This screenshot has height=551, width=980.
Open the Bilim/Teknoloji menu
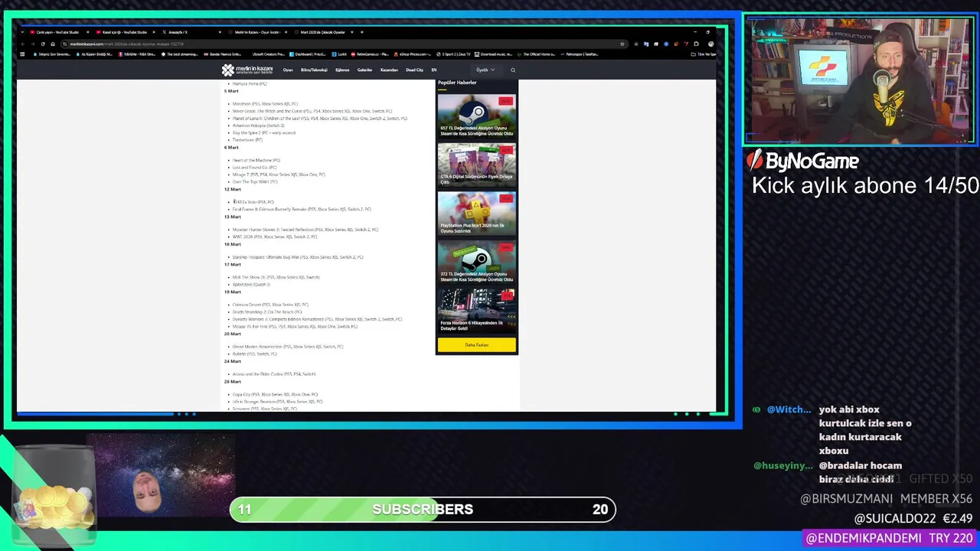click(314, 70)
